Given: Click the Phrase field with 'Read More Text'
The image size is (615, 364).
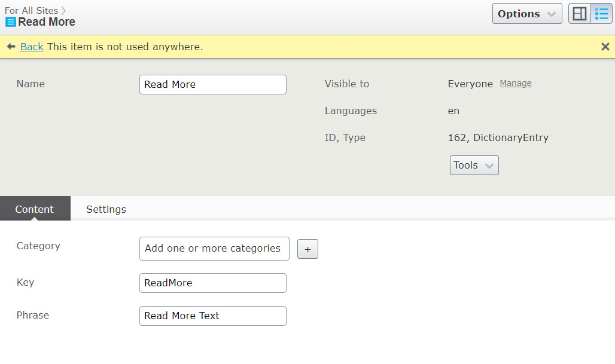Looking at the screenshot, I should pos(212,316).
